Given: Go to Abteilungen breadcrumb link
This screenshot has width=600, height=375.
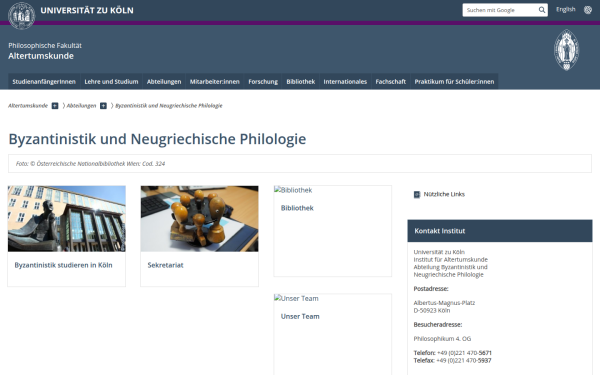Looking at the screenshot, I should pos(82,106).
